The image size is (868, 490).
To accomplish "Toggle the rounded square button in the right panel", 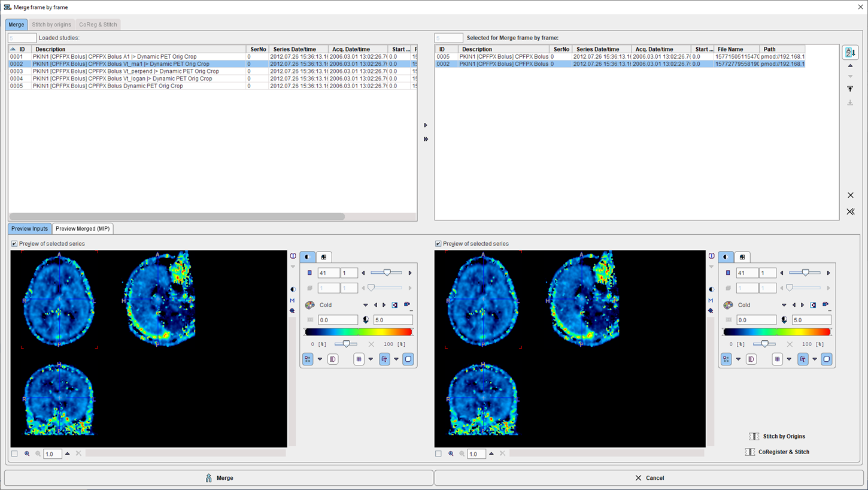I will (x=827, y=359).
